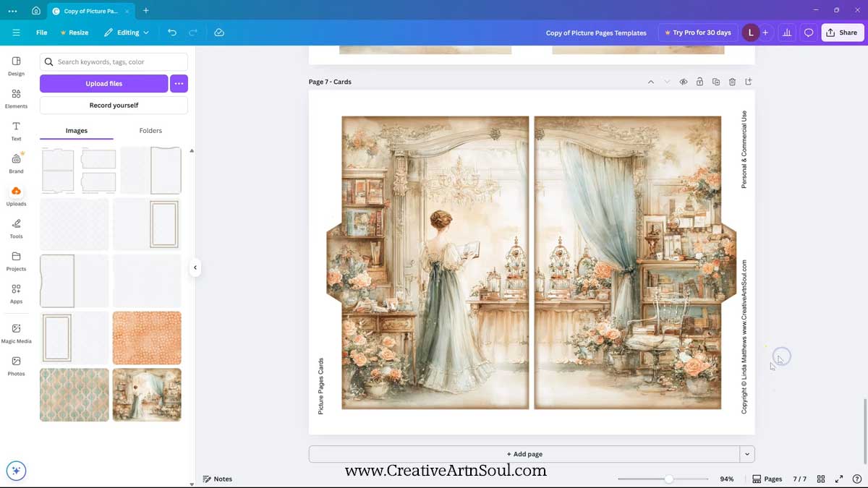Undo the last action

pyautogui.click(x=172, y=33)
